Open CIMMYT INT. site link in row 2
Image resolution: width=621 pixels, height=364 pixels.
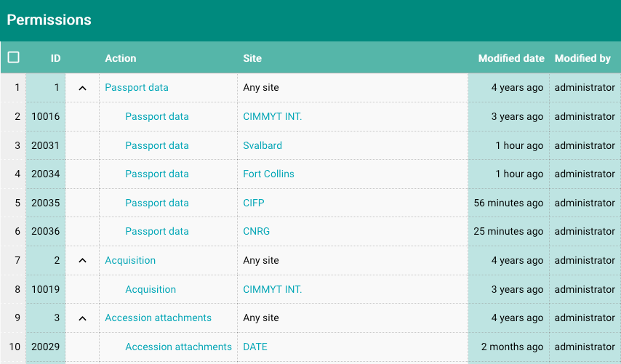point(273,116)
